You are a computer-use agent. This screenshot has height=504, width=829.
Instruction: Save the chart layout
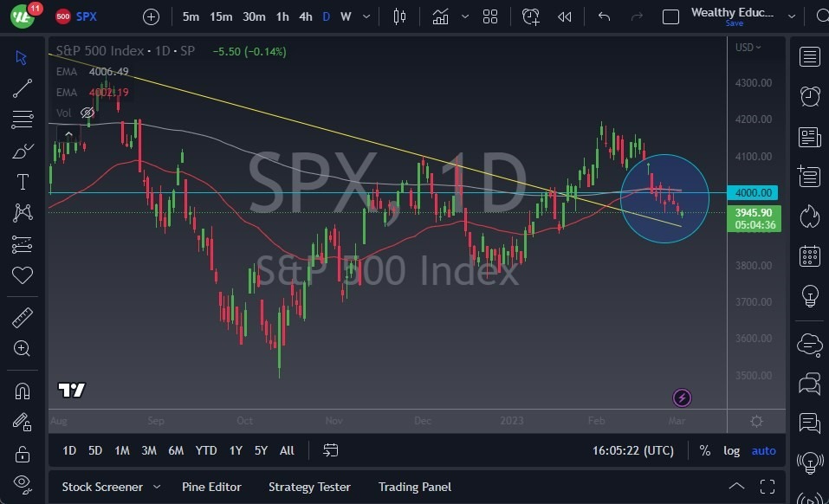point(734,23)
